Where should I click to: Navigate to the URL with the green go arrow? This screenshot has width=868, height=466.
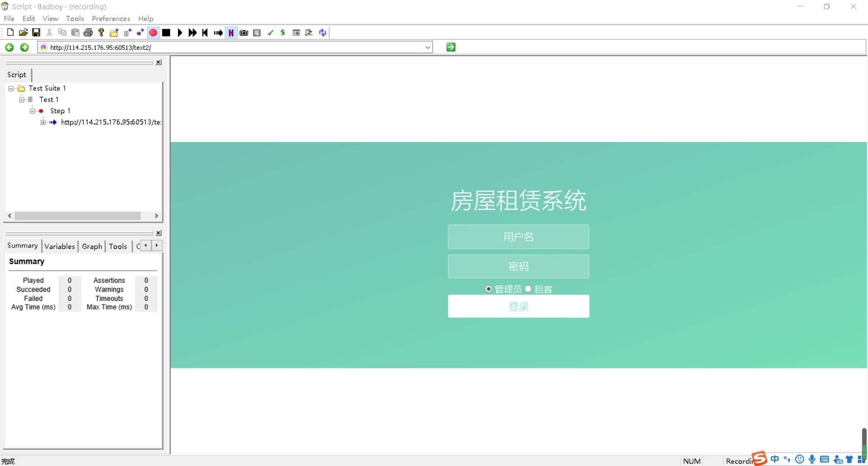pyautogui.click(x=451, y=47)
